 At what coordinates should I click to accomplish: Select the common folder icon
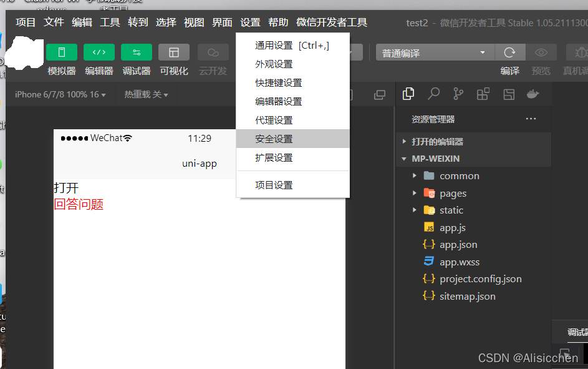pos(429,175)
